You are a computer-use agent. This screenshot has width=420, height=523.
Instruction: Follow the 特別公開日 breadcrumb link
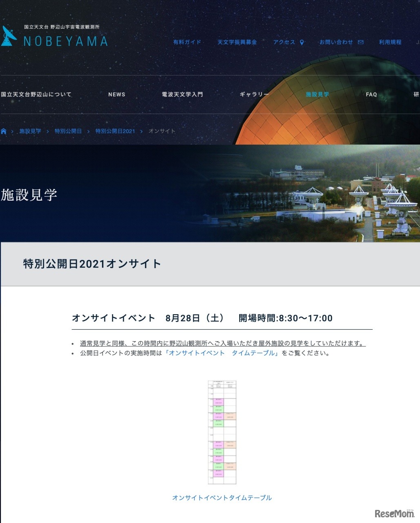(x=69, y=131)
